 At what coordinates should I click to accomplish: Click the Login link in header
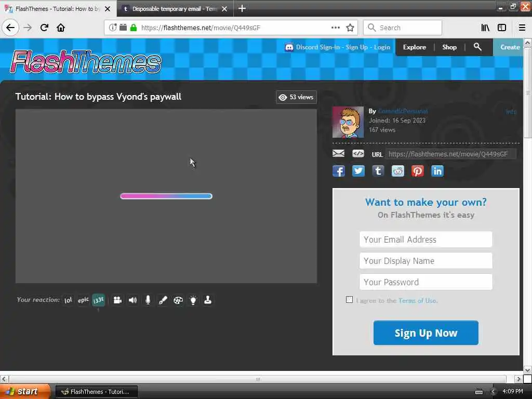[382, 47]
